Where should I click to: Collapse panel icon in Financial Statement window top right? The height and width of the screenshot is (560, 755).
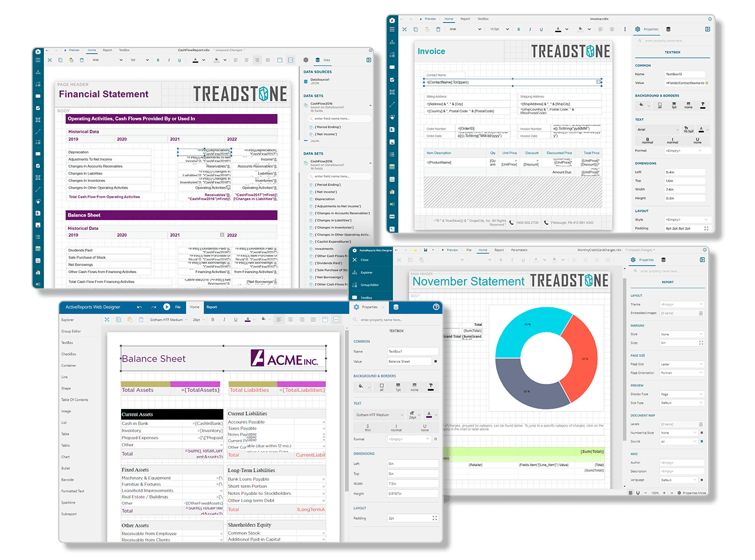pyautogui.click(x=369, y=60)
